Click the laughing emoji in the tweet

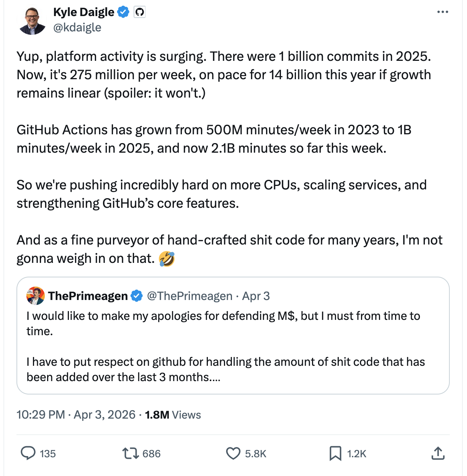[x=167, y=259]
